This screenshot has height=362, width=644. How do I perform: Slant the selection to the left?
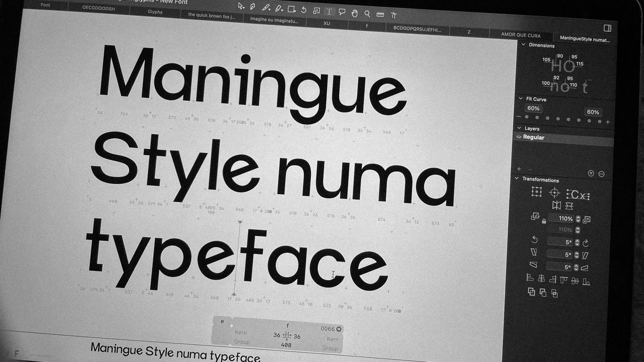click(x=534, y=252)
